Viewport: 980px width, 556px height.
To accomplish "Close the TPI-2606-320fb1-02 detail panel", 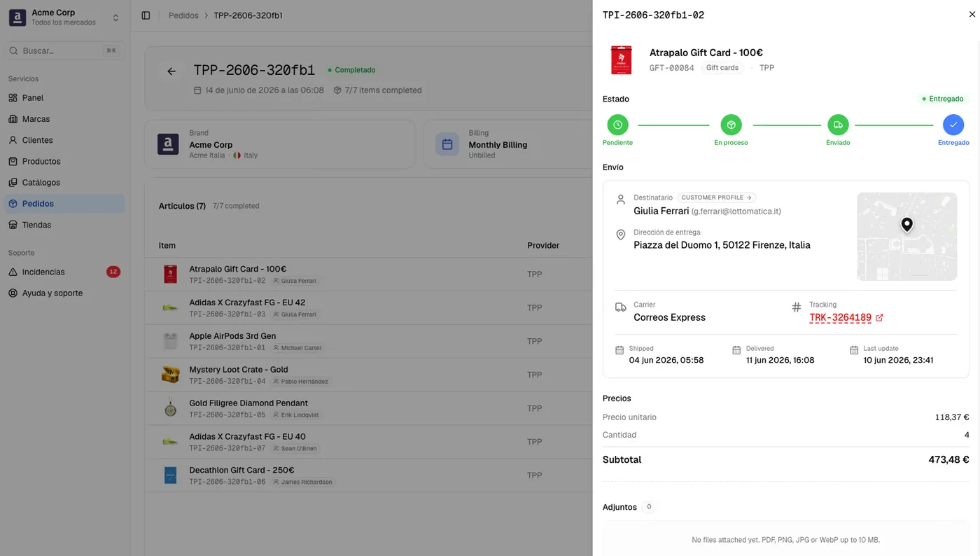I will point(972,15).
